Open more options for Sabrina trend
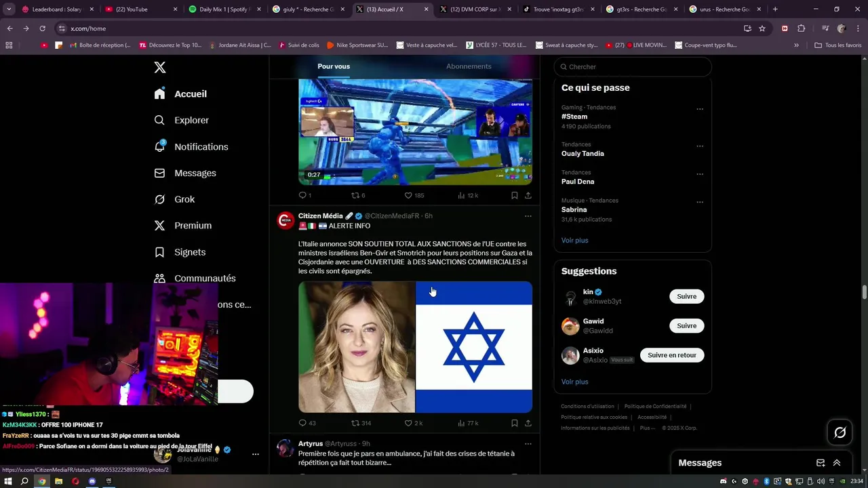The height and width of the screenshot is (488, 868). [700, 202]
